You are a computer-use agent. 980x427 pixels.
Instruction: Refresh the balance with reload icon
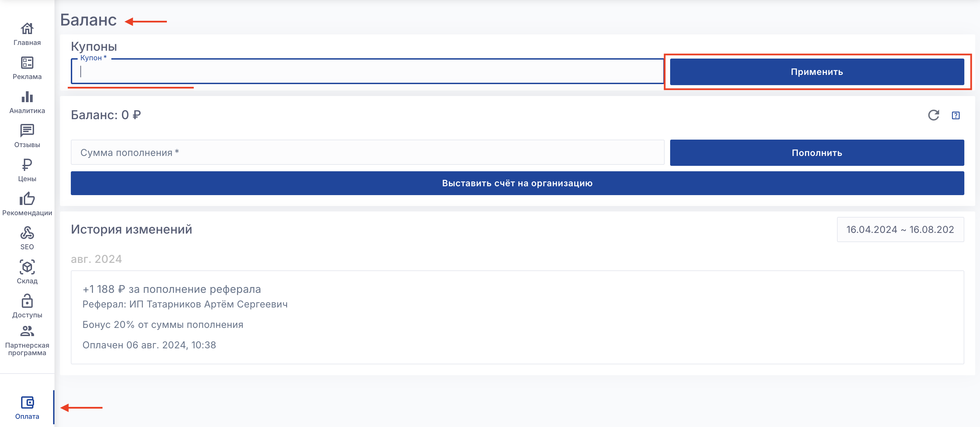(x=933, y=115)
